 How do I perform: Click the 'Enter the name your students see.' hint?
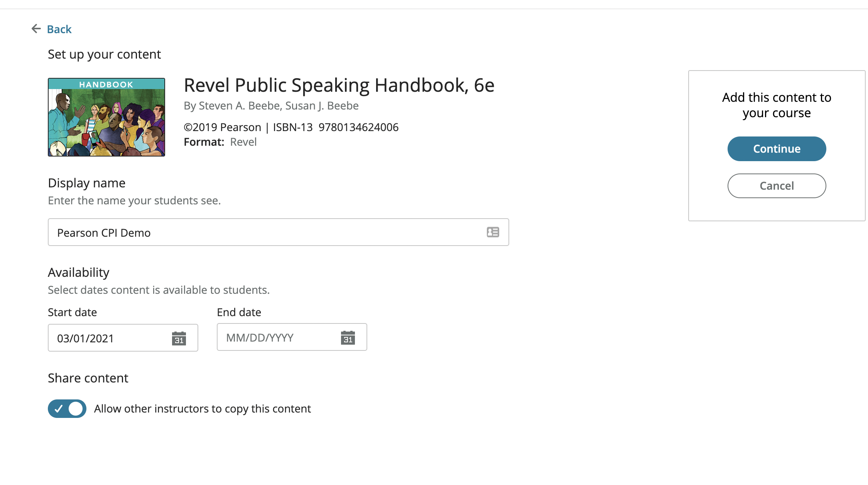pos(134,200)
